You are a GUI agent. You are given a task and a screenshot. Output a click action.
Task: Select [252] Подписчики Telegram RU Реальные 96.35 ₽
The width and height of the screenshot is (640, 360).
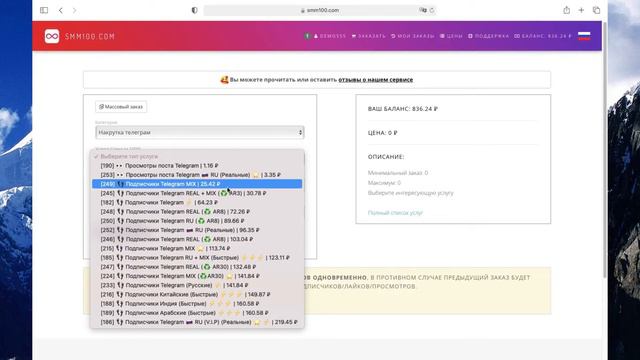(x=197, y=230)
